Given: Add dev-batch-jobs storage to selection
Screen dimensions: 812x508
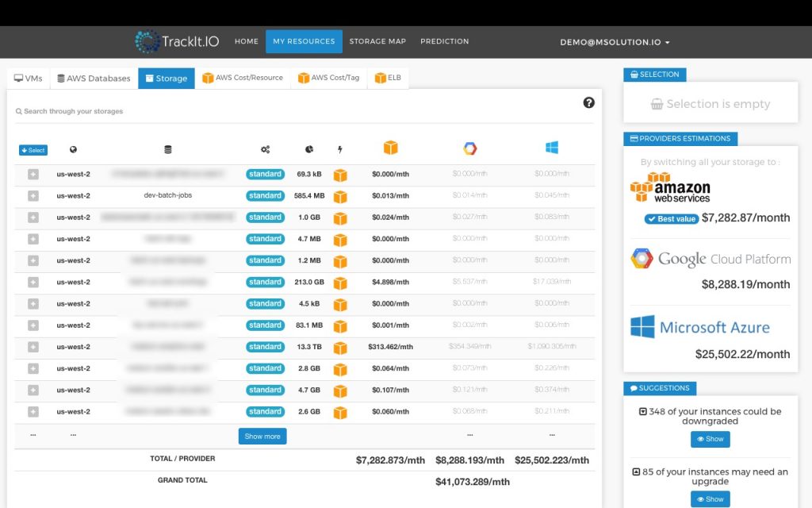Looking at the screenshot, I should 33,195.
